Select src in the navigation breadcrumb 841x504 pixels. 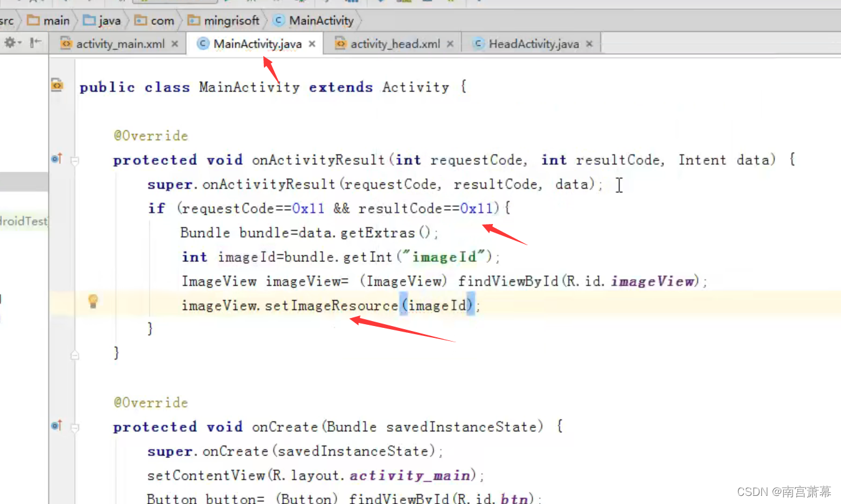[x=7, y=21]
